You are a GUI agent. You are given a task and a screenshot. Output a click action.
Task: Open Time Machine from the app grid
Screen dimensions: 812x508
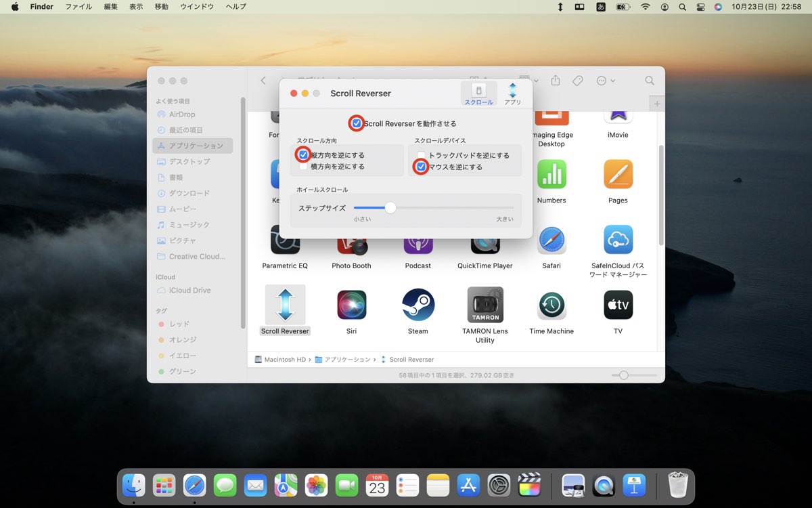(x=551, y=305)
